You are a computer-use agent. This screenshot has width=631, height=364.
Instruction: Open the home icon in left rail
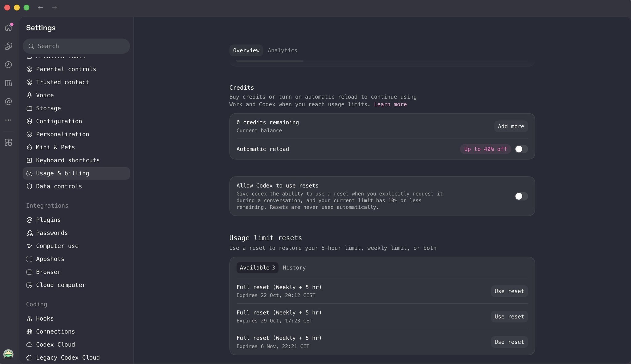(x=8, y=28)
